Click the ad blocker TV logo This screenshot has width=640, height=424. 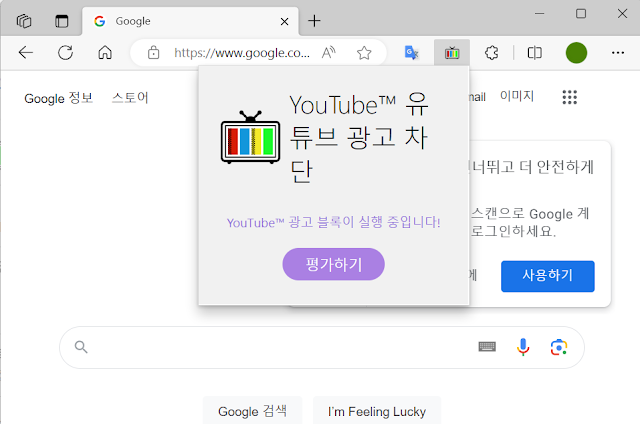click(250, 137)
